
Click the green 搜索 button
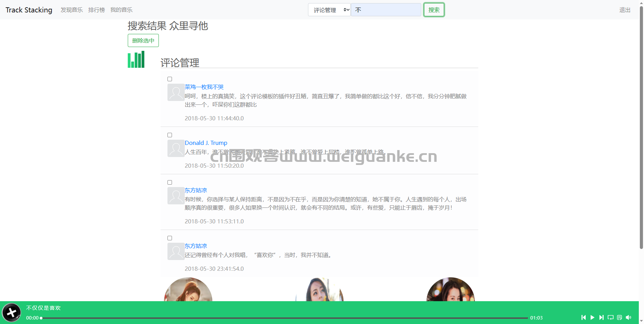tap(434, 10)
